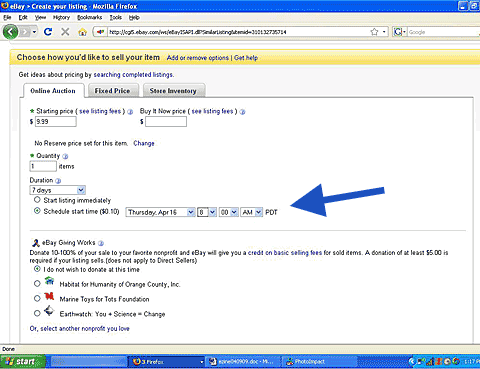Switch to PhotoImpact taskbar button

coord(320,362)
